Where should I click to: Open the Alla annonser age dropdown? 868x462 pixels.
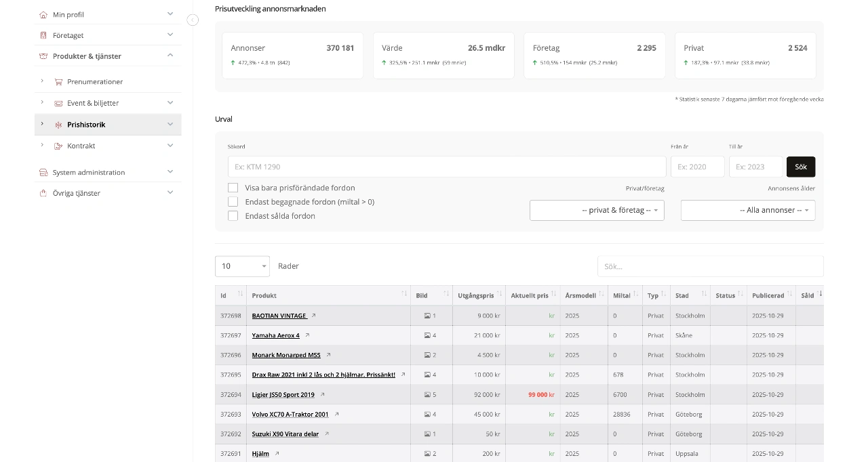tap(747, 210)
